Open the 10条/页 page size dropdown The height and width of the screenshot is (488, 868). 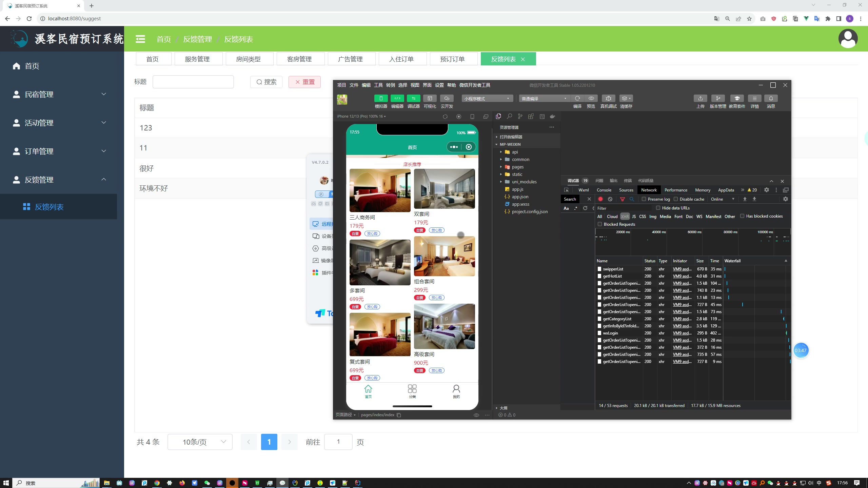click(x=200, y=442)
